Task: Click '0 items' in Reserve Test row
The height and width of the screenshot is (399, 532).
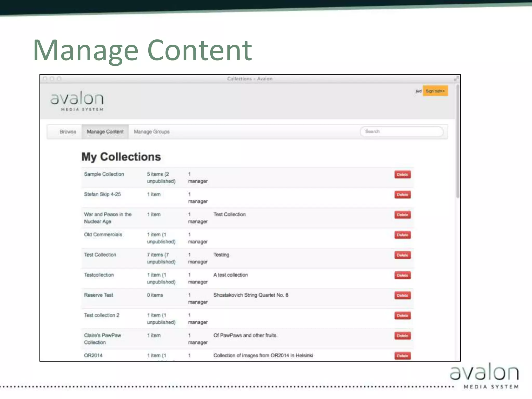Action: click(x=155, y=295)
